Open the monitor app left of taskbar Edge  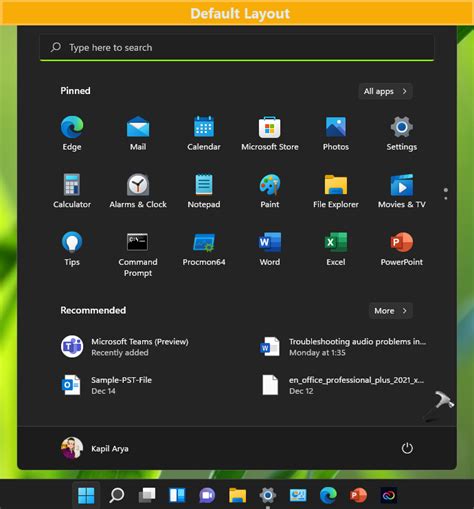(x=298, y=495)
